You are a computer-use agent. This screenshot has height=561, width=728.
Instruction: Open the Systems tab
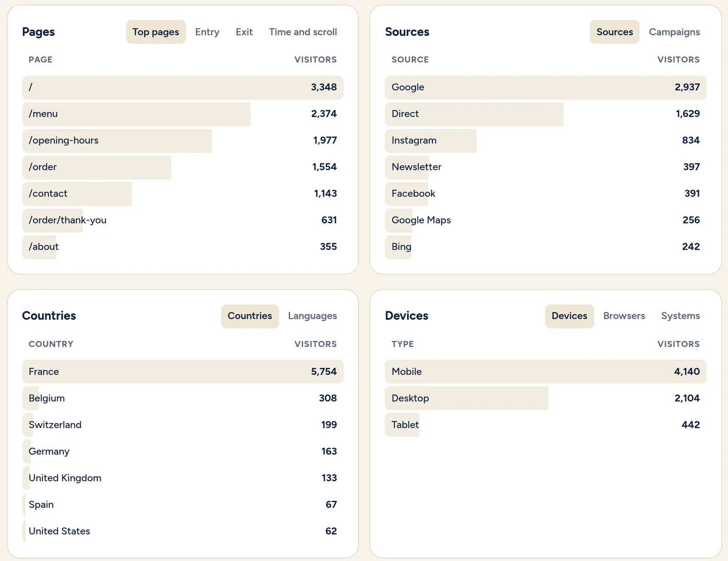coord(680,316)
